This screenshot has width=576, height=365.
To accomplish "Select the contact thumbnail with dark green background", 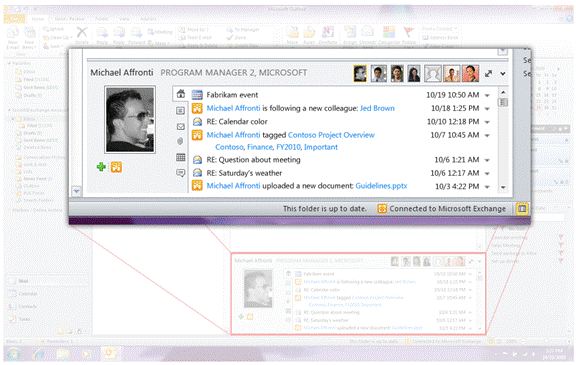I will point(397,73).
